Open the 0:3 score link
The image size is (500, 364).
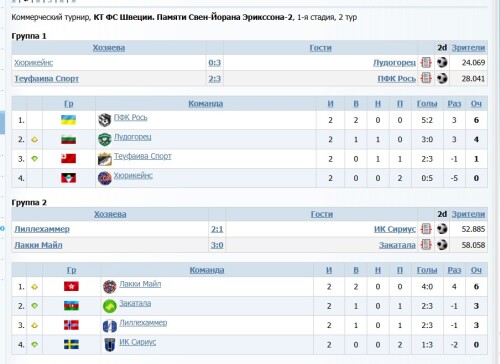click(215, 62)
